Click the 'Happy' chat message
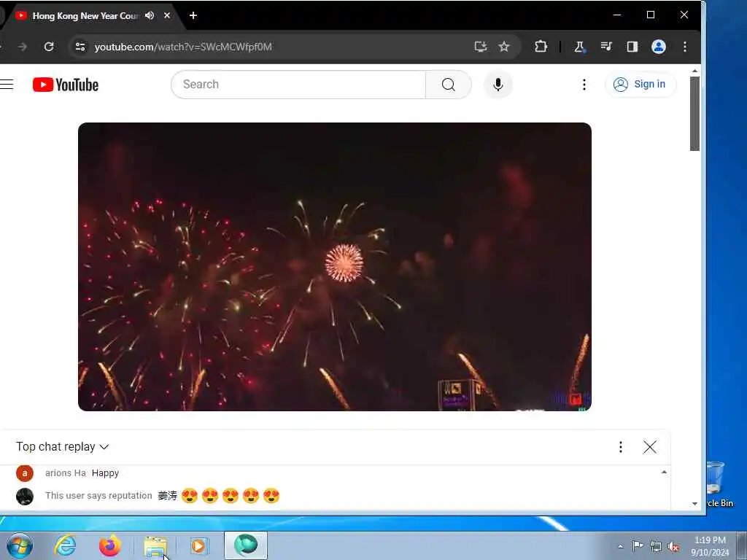The height and width of the screenshot is (560, 747). [105, 473]
